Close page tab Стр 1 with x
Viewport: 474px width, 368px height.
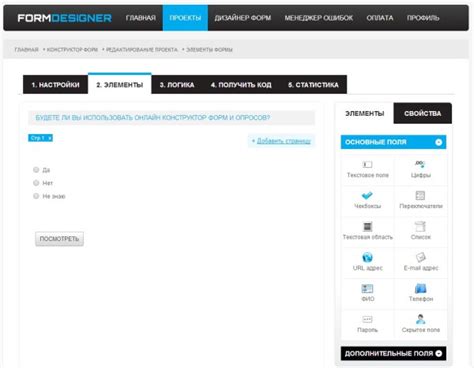tap(50, 138)
